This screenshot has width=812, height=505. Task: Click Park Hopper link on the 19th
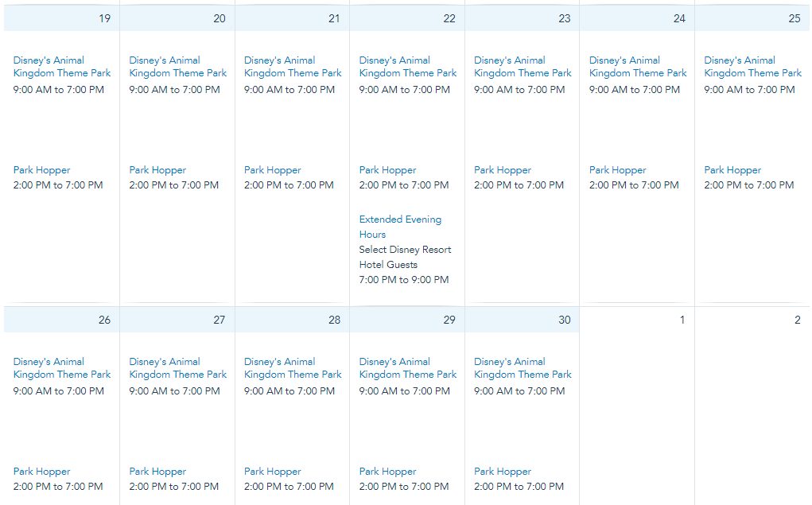(x=41, y=170)
